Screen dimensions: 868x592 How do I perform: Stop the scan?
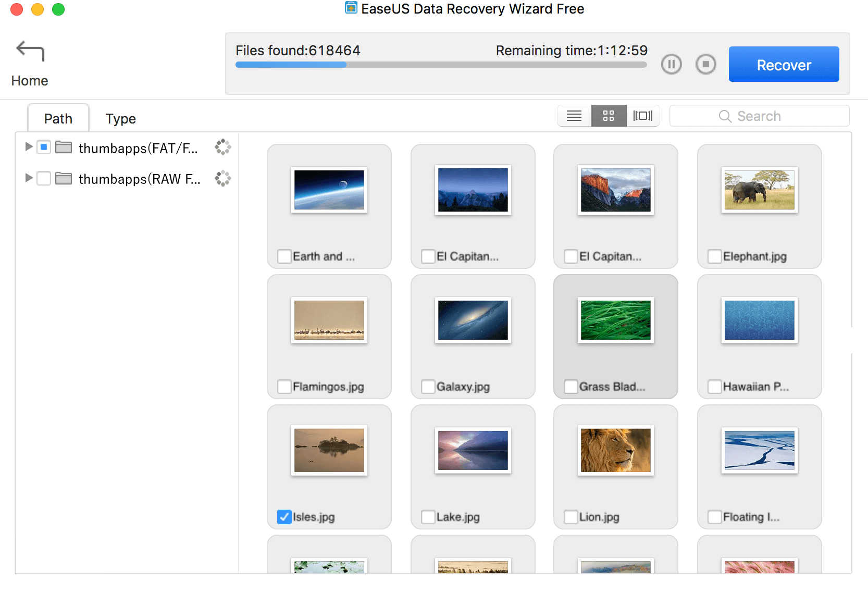[x=706, y=65]
